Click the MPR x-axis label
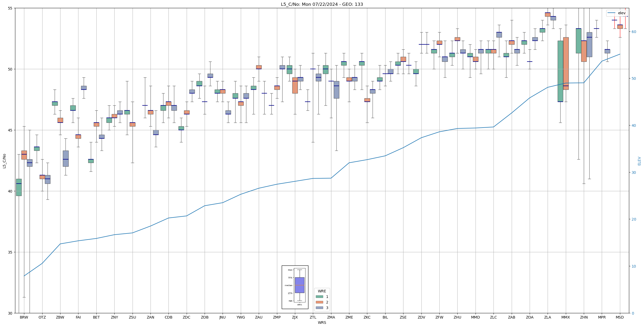The height and width of the screenshot is (327, 644). [602, 317]
